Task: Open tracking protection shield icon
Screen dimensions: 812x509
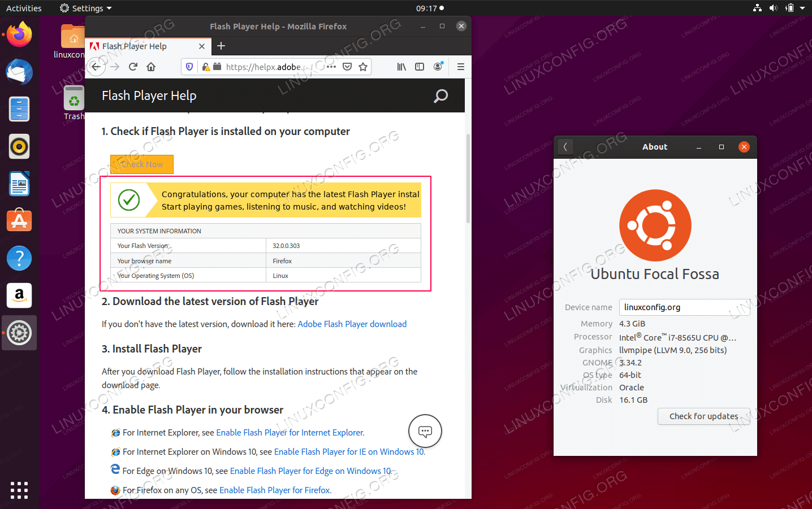Action: pos(189,67)
